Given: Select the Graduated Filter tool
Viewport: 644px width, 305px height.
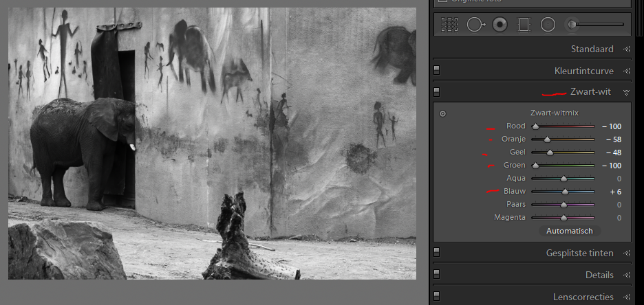Looking at the screenshot, I should pos(524,25).
